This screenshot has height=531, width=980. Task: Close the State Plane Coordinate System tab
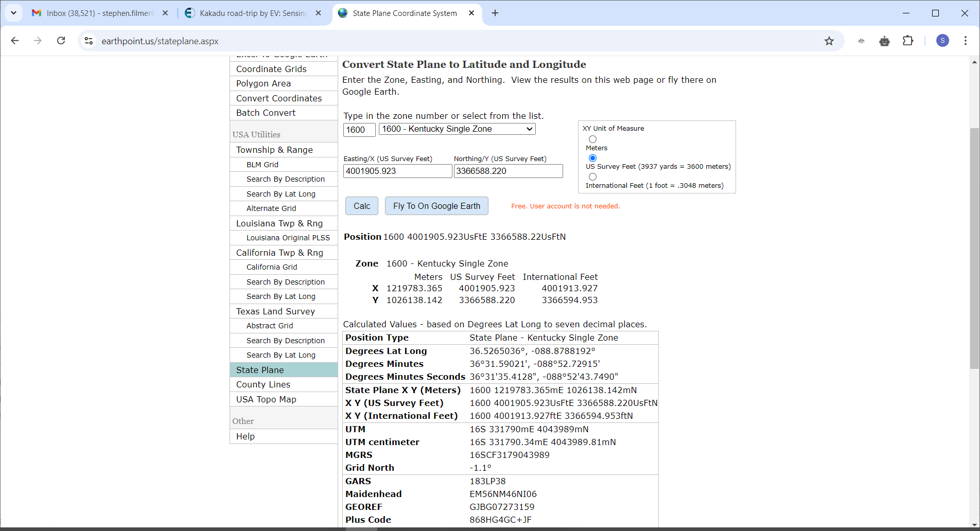coord(471,13)
